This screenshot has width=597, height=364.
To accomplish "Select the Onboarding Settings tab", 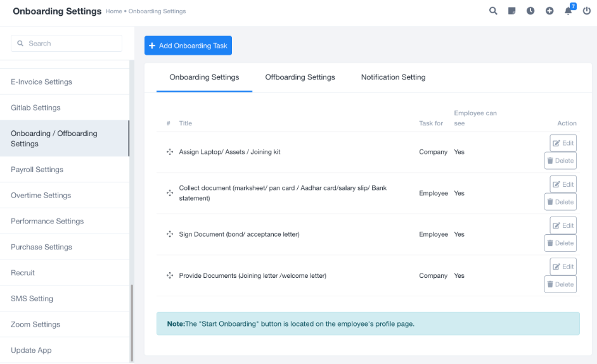I will (204, 77).
